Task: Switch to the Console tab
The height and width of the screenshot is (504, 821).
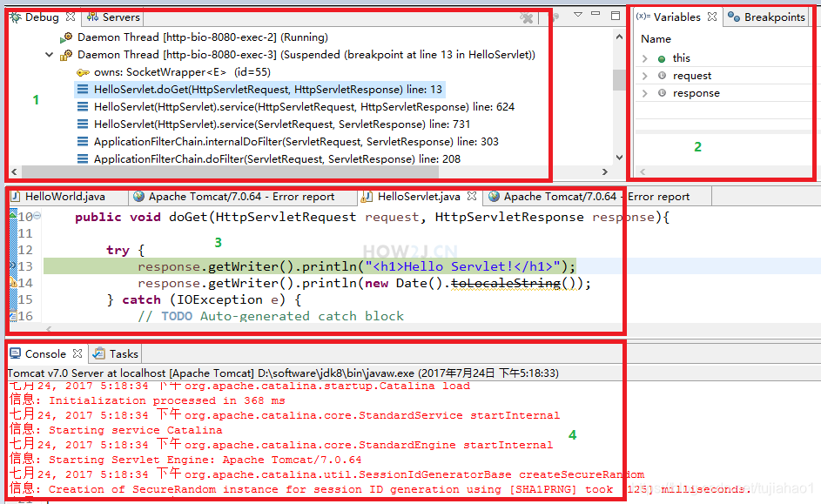Action: 45,353
